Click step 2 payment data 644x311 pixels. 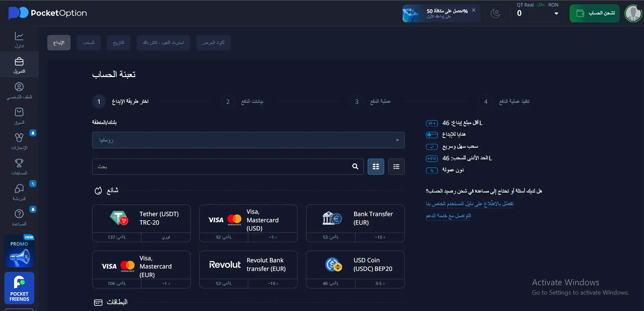tap(242, 101)
